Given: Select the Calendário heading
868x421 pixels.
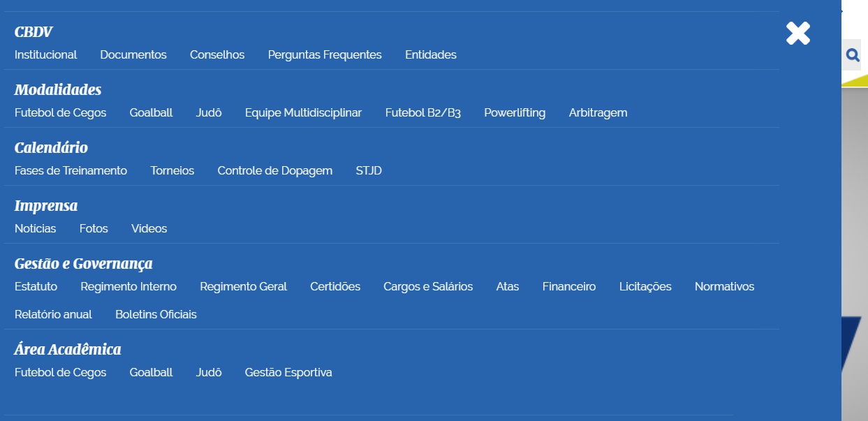Looking at the screenshot, I should click(51, 148).
